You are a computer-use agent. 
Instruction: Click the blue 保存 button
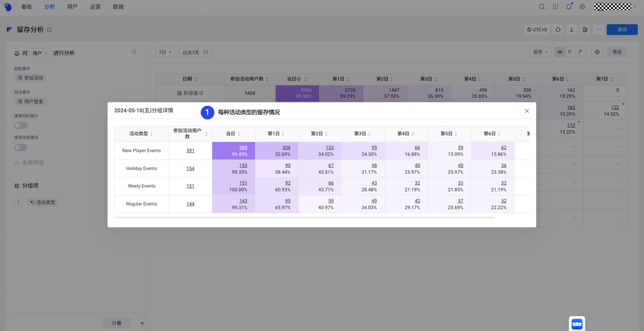click(x=622, y=30)
